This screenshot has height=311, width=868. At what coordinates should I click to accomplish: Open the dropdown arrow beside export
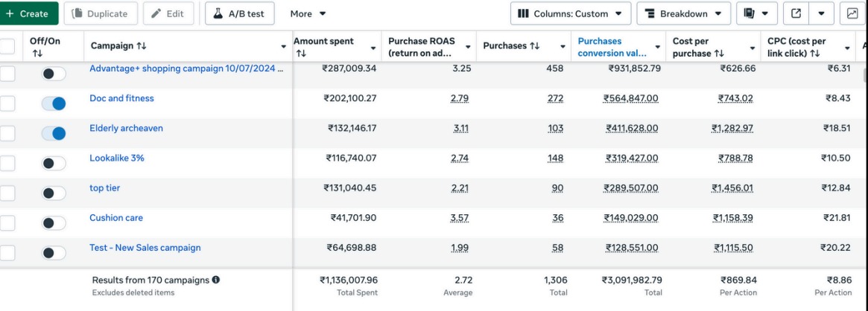click(822, 13)
